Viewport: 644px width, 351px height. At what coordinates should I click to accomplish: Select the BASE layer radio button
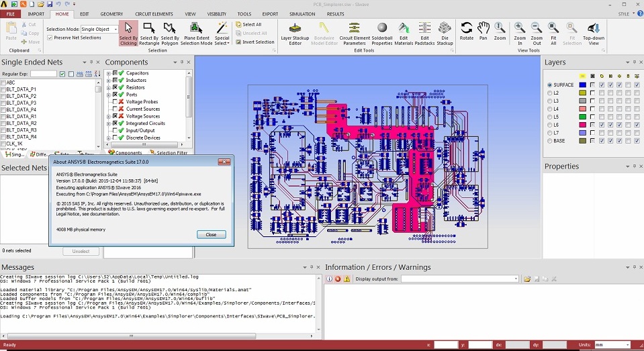pyautogui.click(x=549, y=141)
